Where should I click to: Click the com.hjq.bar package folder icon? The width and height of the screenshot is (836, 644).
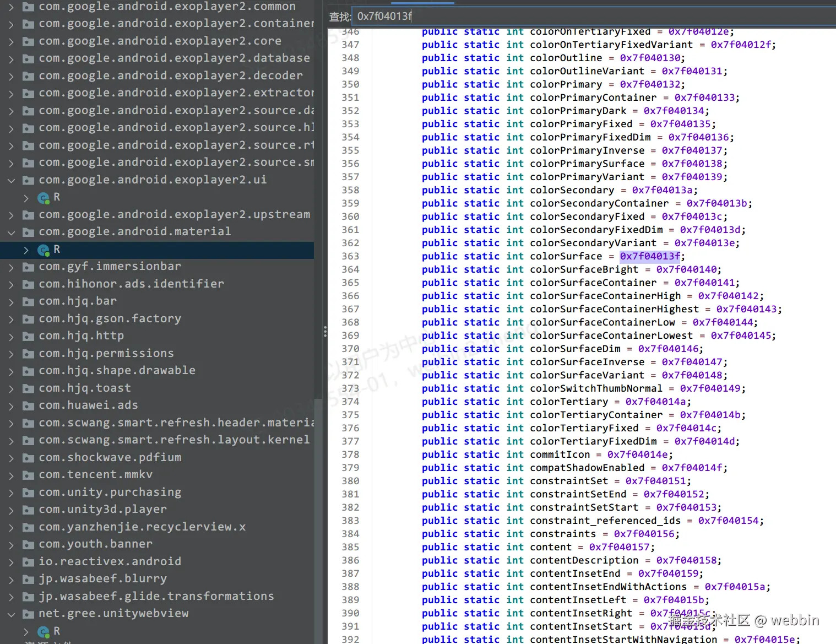pyautogui.click(x=28, y=301)
